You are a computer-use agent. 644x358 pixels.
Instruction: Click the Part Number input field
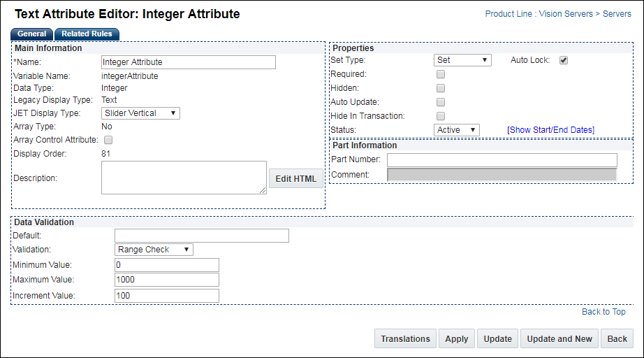(x=502, y=160)
